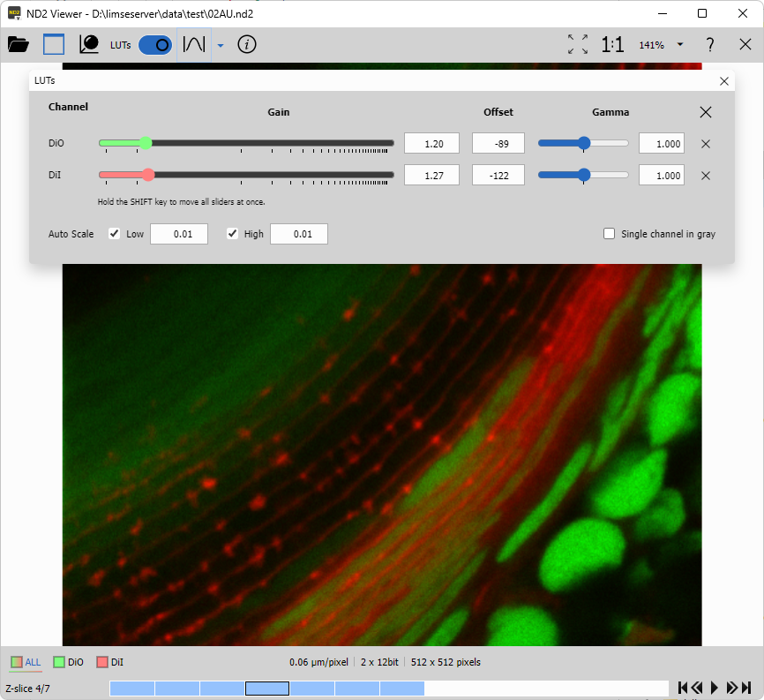Screen dimensions: 764x700
Task: Open the image information icon
Action: pyautogui.click(x=247, y=44)
